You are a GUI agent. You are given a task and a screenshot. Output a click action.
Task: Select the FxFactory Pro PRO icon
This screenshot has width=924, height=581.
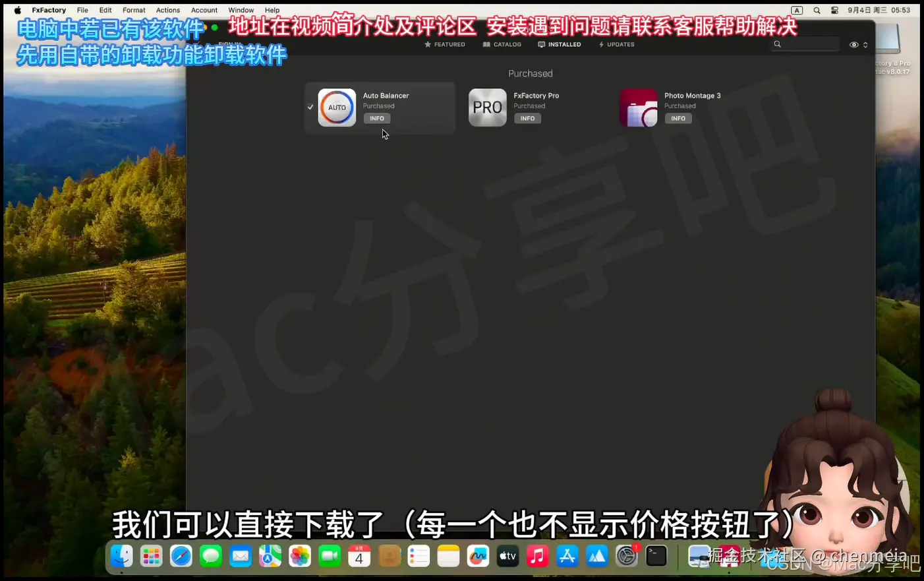tap(487, 107)
